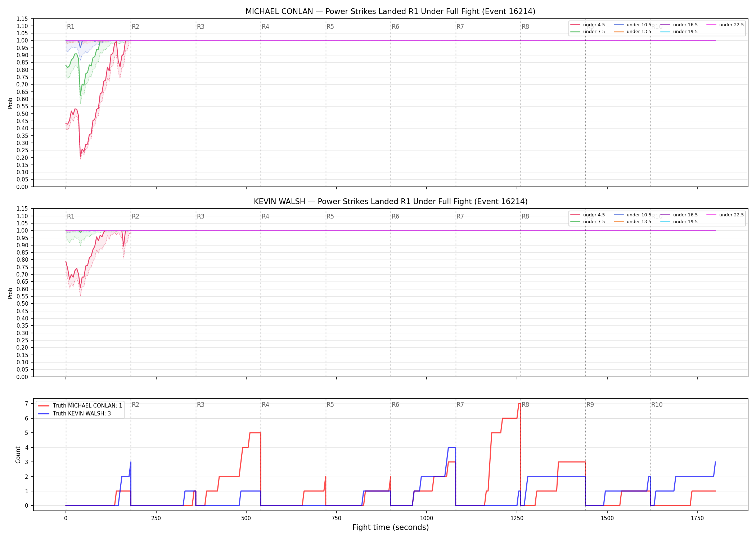Click the x-axis tick label 1000
This screenshot has width=756, height=540.
(427, 518)
